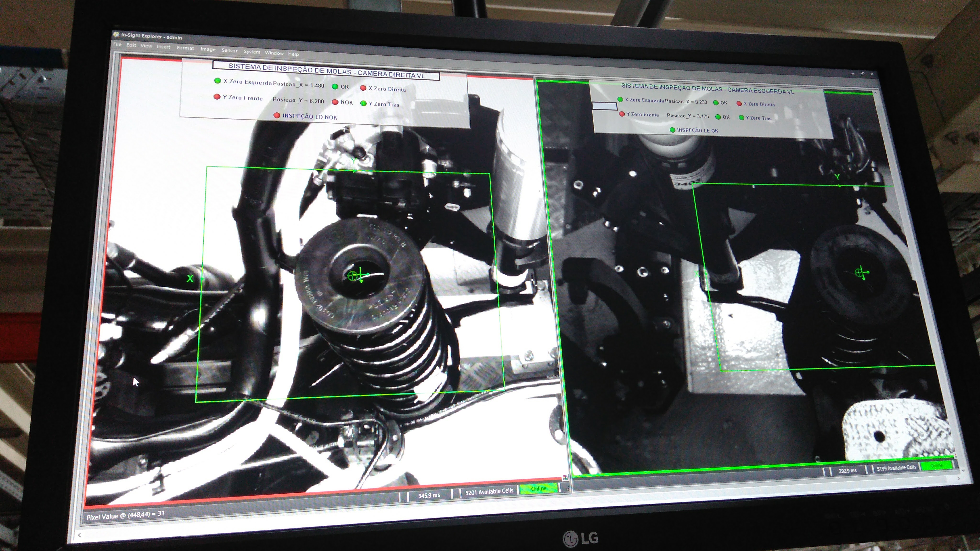Viewport: 980px width, 551px height.
Task: Open the Window menu
Action: 274,53
